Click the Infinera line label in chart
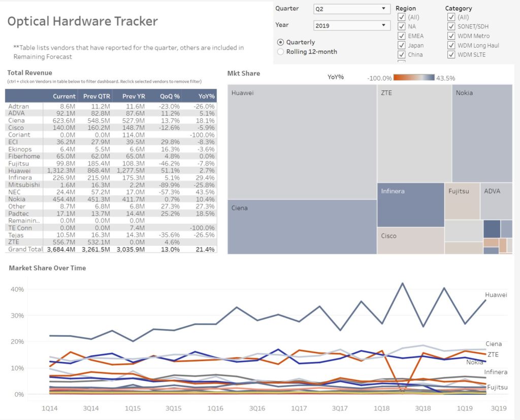Image resolution: width=520 pixels, height=420 pixels. pyautogui.click(x=496, y=372)
